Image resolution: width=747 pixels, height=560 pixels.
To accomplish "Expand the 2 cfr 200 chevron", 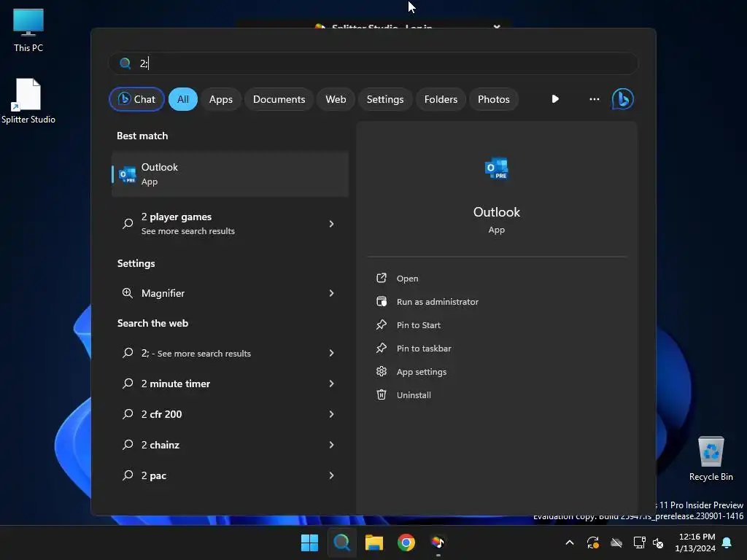I will 332,414.
